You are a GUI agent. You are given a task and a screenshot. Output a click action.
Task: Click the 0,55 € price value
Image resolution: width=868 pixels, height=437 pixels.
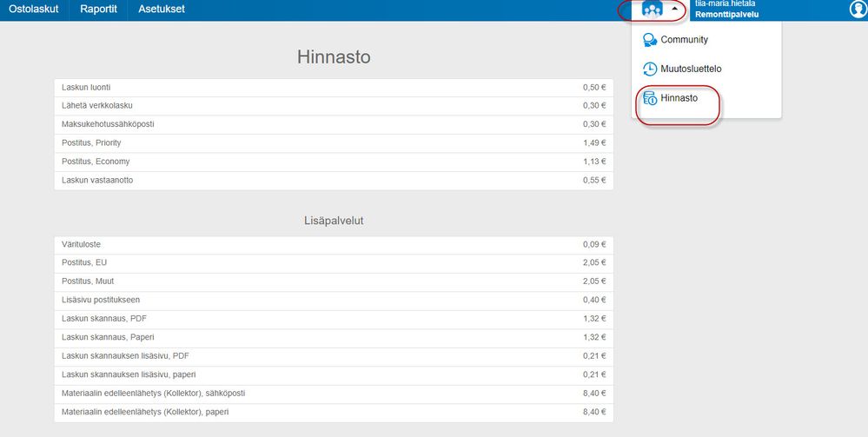[594, 181]
